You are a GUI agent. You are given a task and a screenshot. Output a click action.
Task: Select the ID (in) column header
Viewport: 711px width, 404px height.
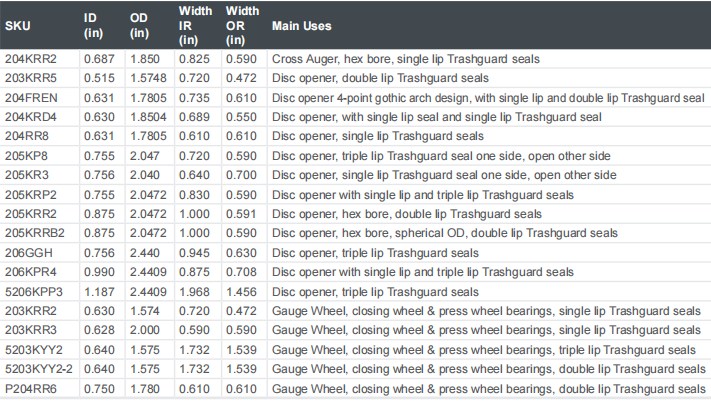[x=93, y=25]
